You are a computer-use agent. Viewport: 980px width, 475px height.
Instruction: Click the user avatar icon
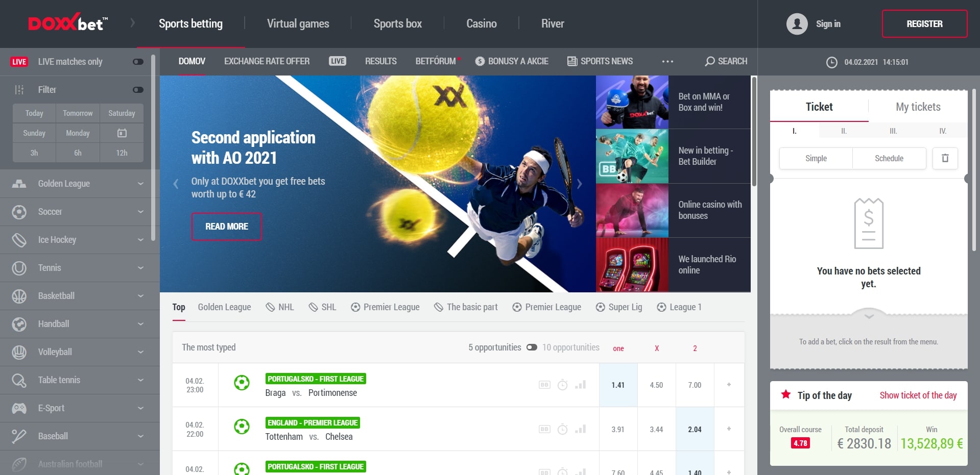(797, 23)
